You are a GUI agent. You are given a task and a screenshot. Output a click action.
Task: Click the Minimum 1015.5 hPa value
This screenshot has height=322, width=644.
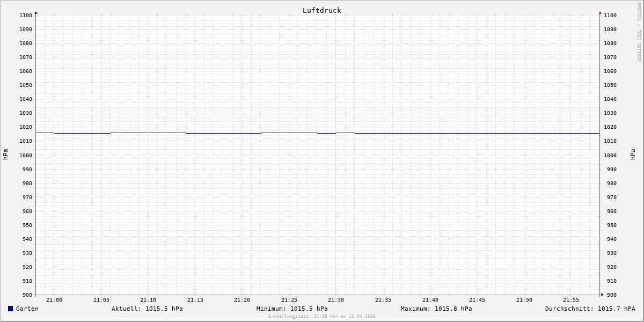pos(292,309)
